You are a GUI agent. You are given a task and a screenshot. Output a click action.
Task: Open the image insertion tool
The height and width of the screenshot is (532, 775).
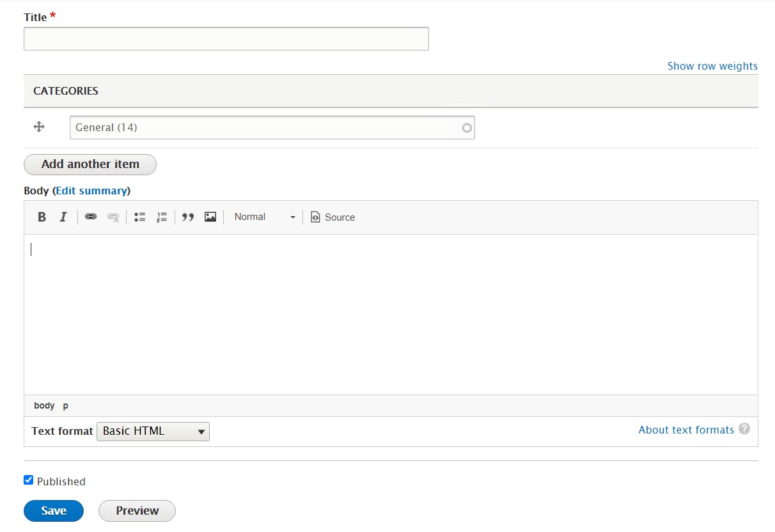[210, 217]
